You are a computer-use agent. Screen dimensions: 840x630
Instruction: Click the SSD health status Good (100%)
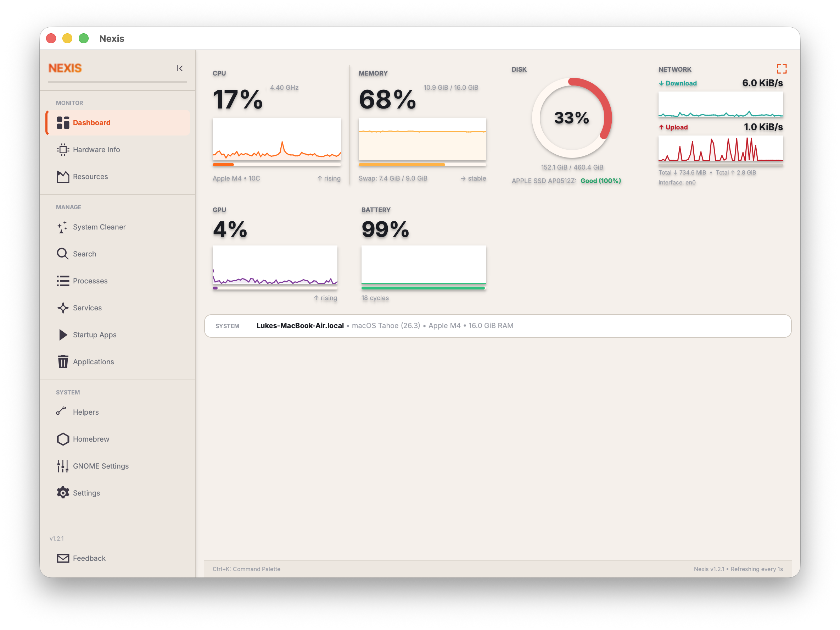[600, 181]
